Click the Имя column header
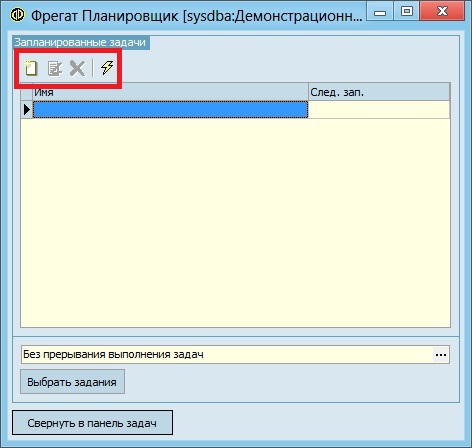The image size is (472, 448). (x=170, y=92)
